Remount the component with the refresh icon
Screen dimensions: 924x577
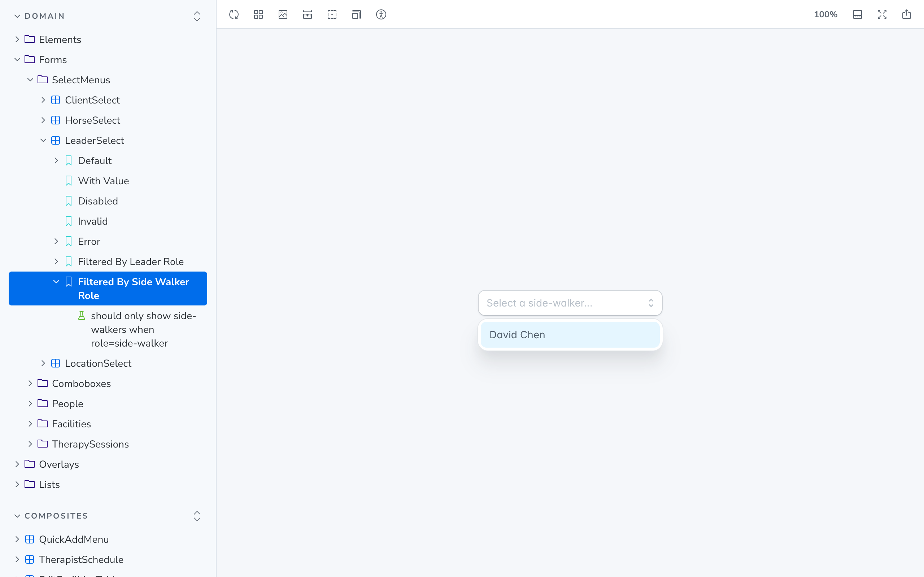point(234,14)
